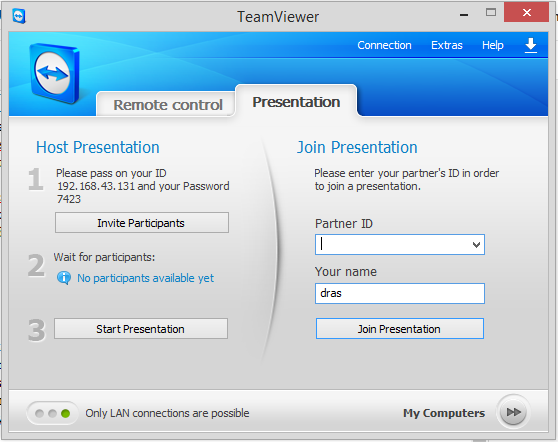
Task: Select the Presentation tab
Action: point(296,101)
